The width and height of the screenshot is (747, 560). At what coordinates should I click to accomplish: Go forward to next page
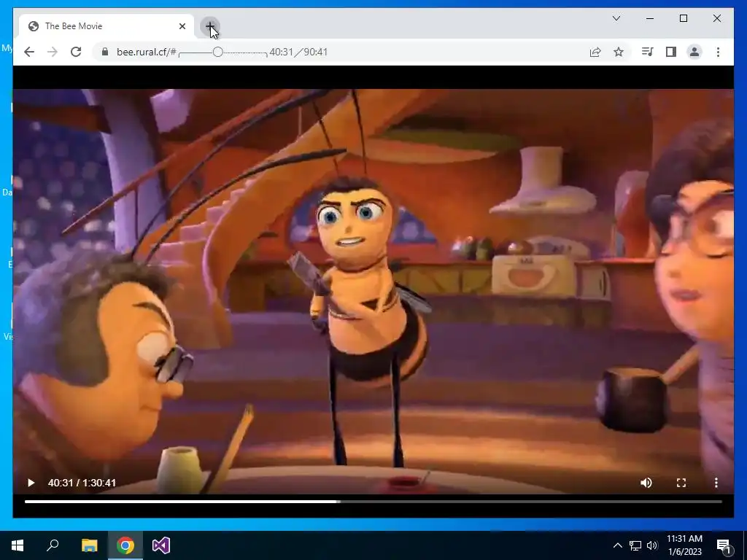pos(53,52)
